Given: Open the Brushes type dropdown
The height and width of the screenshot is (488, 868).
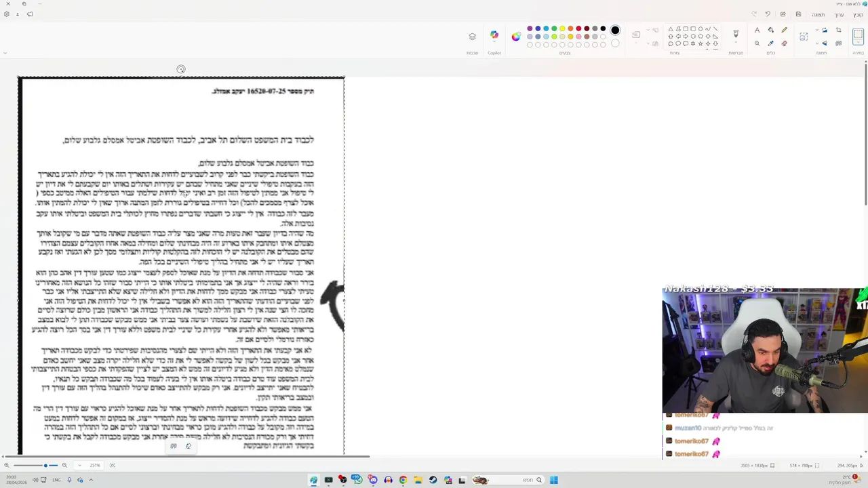Looking at the screenshot, I should (x=736, y=42).
